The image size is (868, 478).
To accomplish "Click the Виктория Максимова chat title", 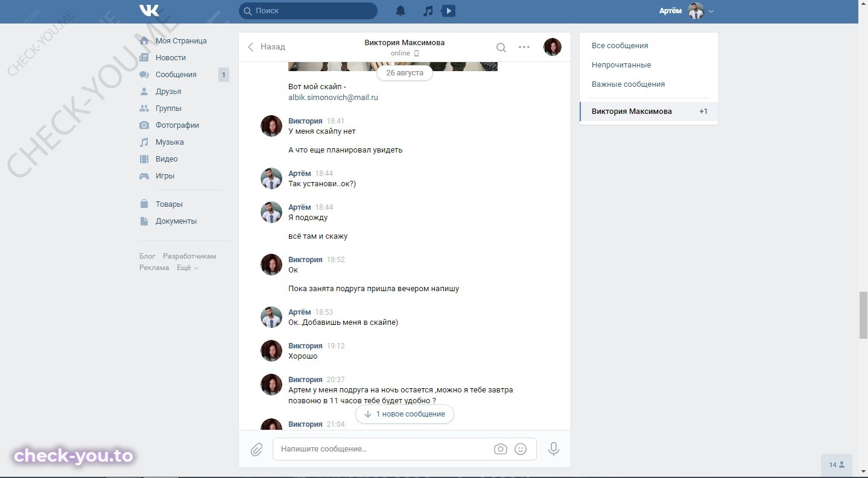I will coord(405,43).
